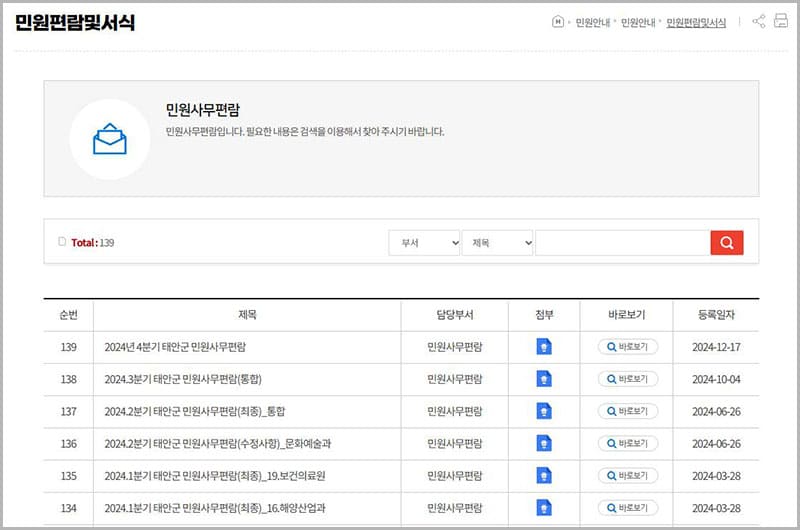Download attachment file for row 134
Screen dimensions: 800x530
[544, 507]
